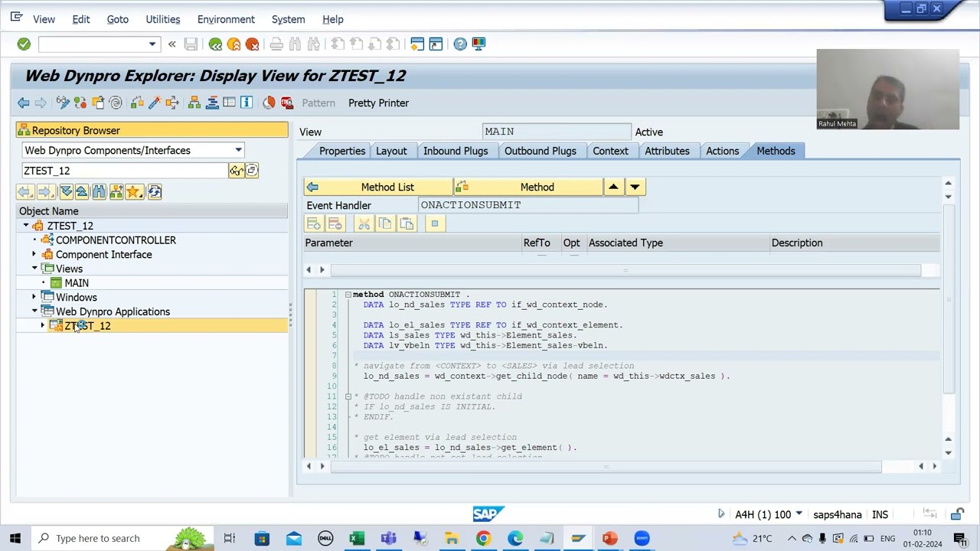Image resolution: width=980 pixels, height=551 pixels.
Task: Click the Customize Local Layout monitor icon
Action: 479,44
